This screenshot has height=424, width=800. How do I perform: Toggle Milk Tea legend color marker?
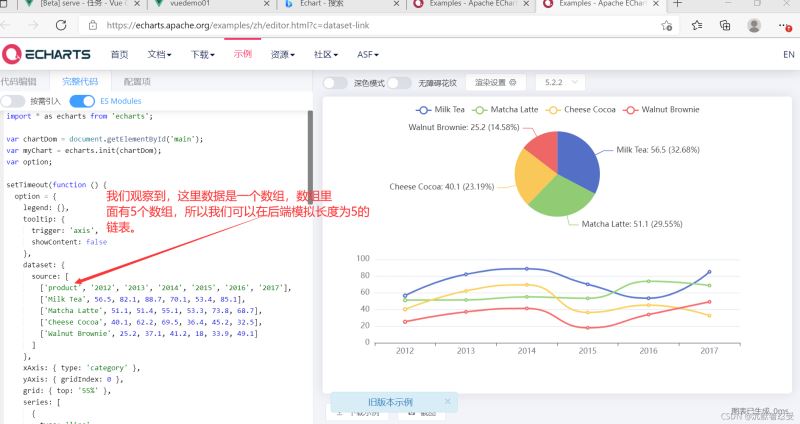(423, 110)
